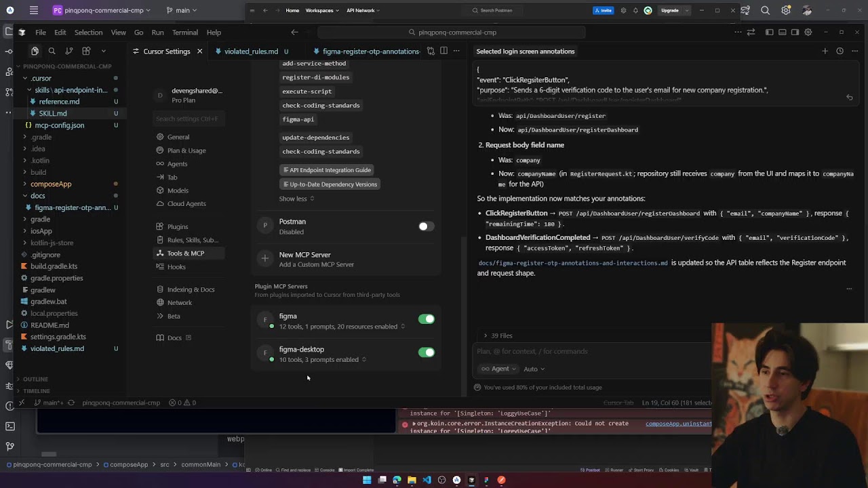The height and width of the screenshot is (488, 868).
Task: Expand more sidebar views chevron
Action: [103, 51]
